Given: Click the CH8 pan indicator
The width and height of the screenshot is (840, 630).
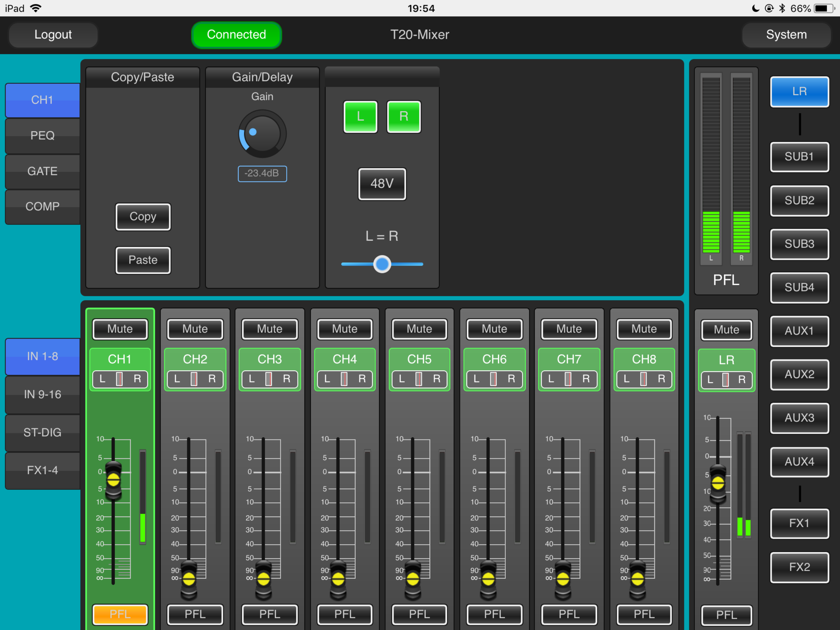Looking at the screenshot, I should coord(644,379).
